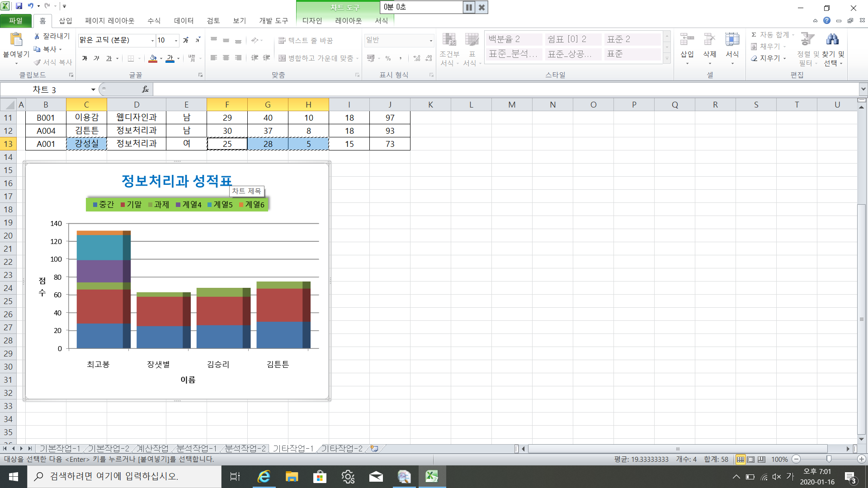
Task: Click the AutoSum (자동 합계) sigma icon
Action: pos(754,35)
